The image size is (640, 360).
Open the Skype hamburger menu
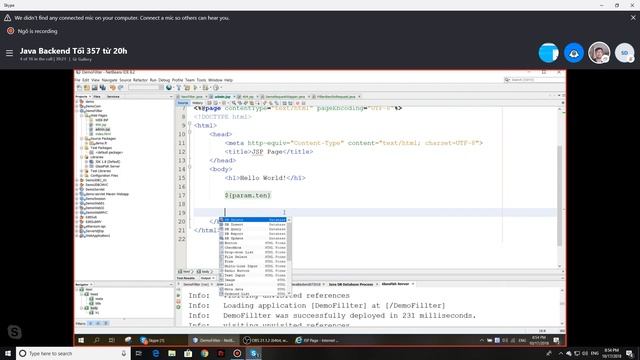point(9,53)
